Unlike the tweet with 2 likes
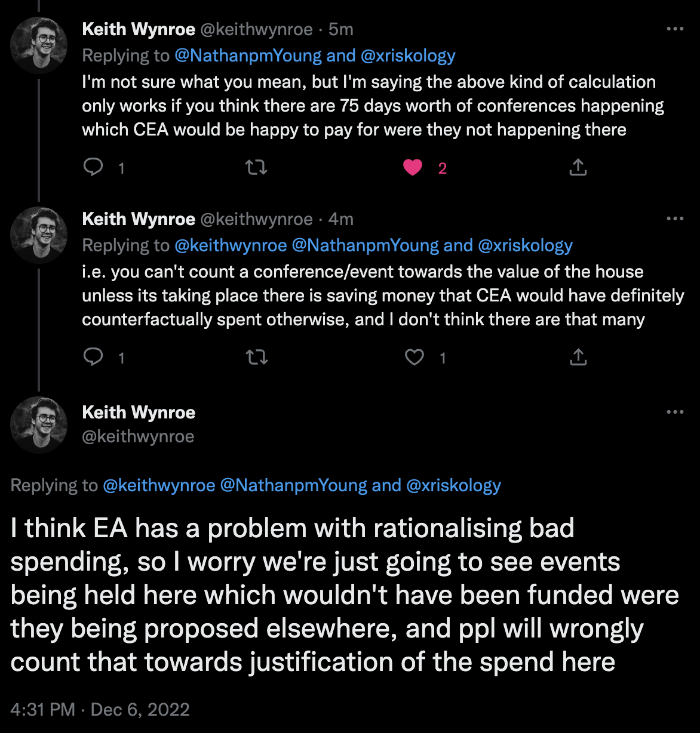Image resolution: width=700 pixels, height=733 pixels. point(413,168)
